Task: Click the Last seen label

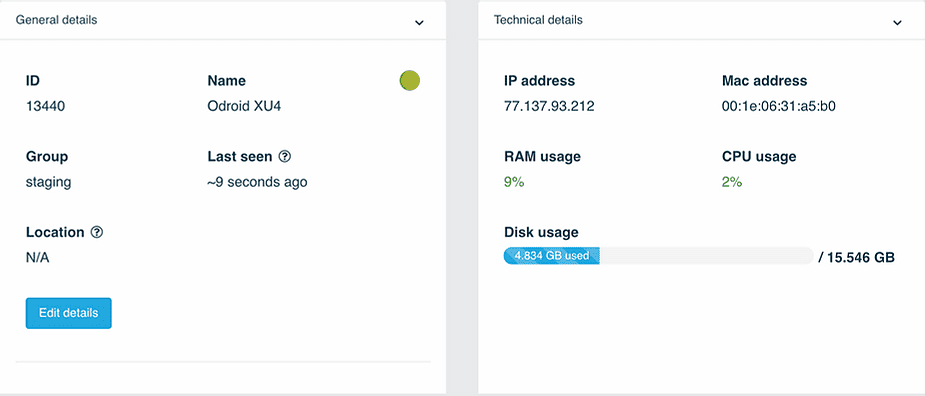Action: (240, 156)
